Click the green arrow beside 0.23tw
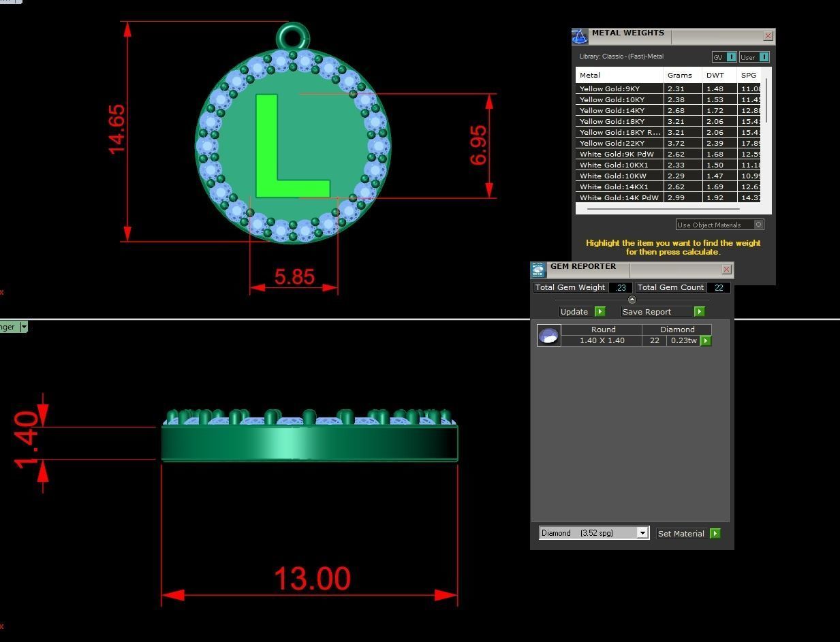The height and width of the screenshot is (642, 840). [x=706, y=340]
